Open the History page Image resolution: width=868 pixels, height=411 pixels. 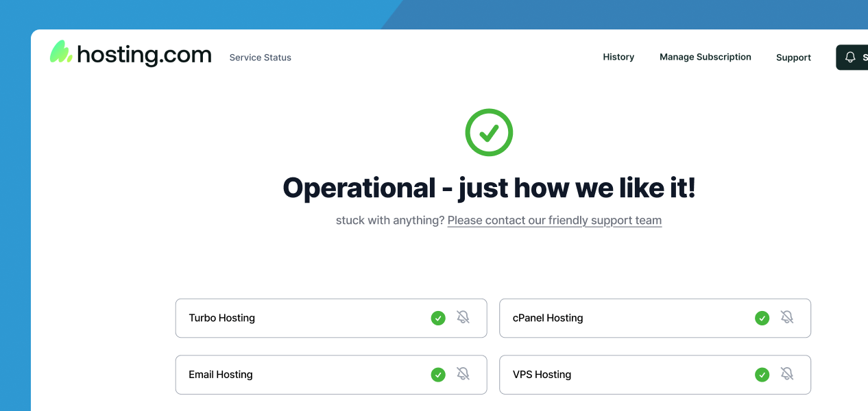618,57
